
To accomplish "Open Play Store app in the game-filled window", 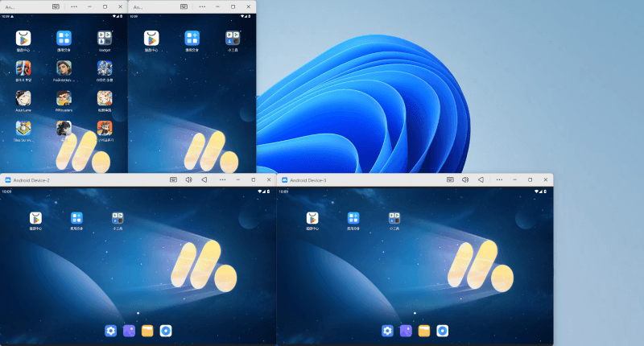I will point(23,38).
